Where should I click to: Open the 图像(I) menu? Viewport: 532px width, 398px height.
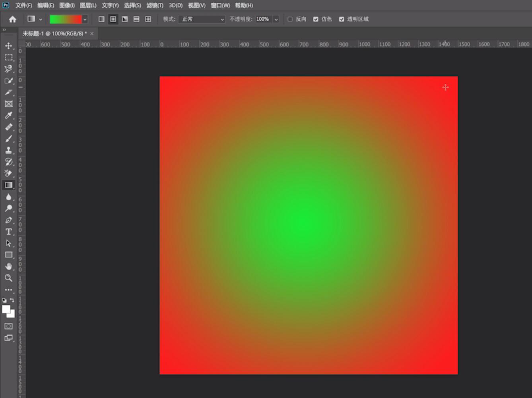point(67,5)
